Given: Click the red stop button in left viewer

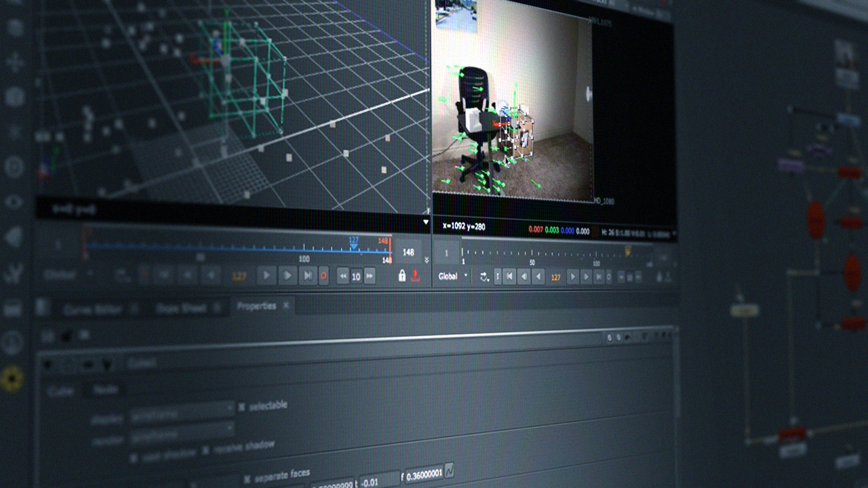Looking at the screenshot, I should (x=323, y=276).
